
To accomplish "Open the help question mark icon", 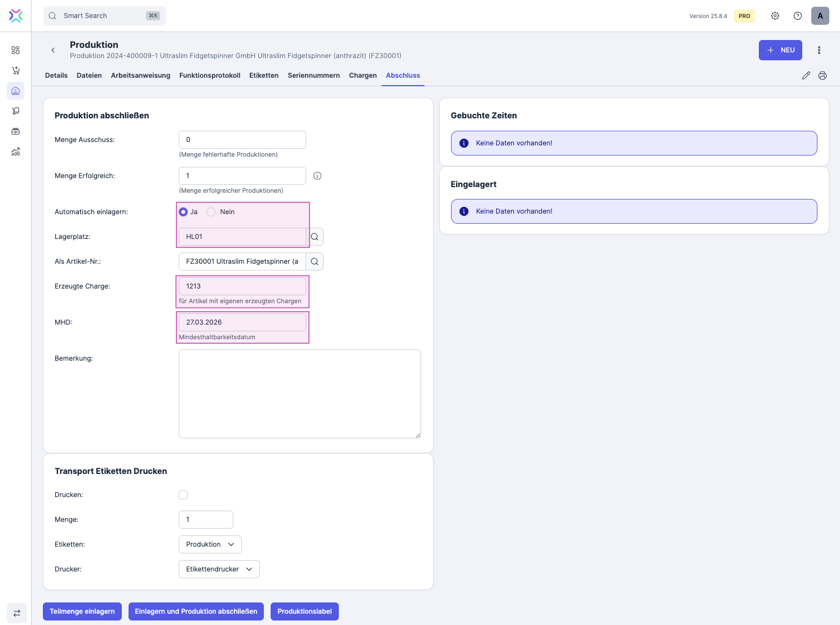I will pos(798,16).
